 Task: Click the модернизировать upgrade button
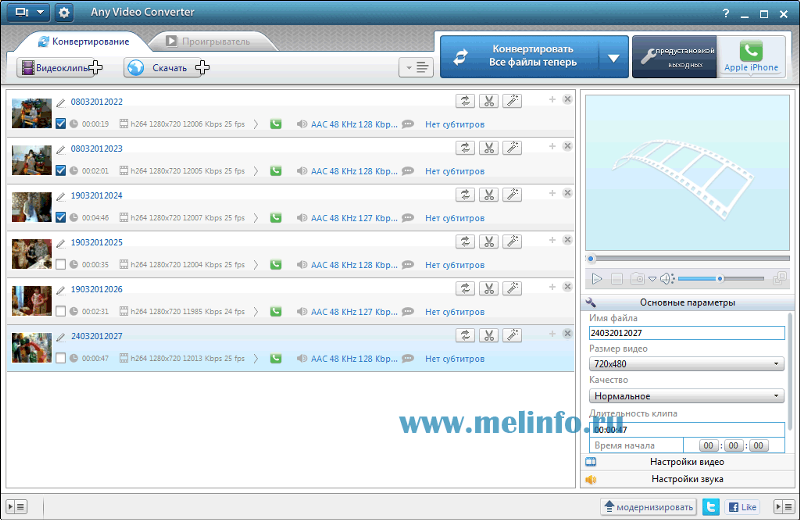click(648, 507)
